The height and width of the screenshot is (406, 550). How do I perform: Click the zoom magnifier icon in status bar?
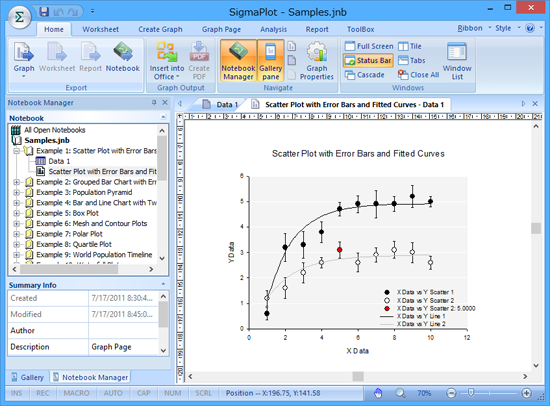pyautogui.click(x=400, y=393)
